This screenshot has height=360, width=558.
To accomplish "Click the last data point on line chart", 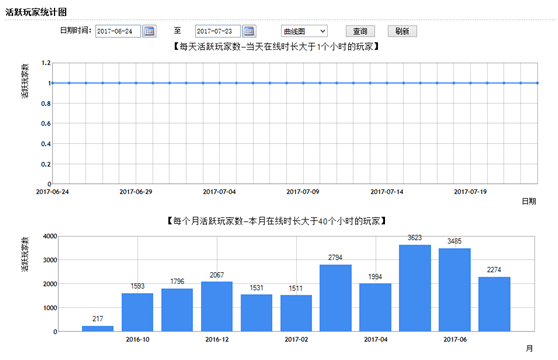I will 537,83.
